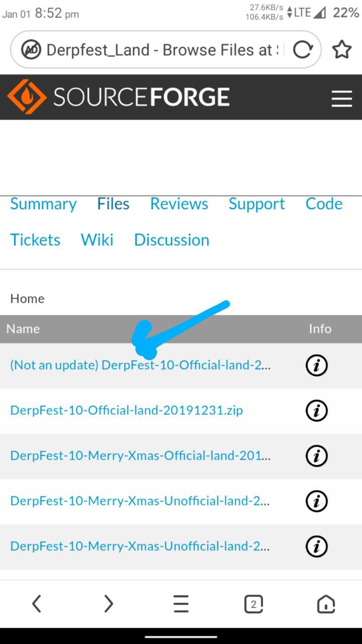
Task: Open the browser menu icon in the bottom bar
Action: pyautogui.click(x=181, y=604)
